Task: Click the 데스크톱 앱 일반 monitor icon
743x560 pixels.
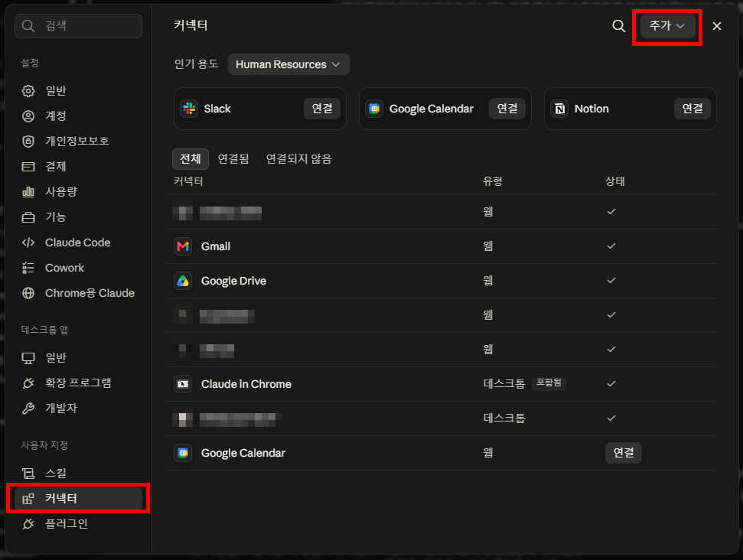Action: pos(28,358)
